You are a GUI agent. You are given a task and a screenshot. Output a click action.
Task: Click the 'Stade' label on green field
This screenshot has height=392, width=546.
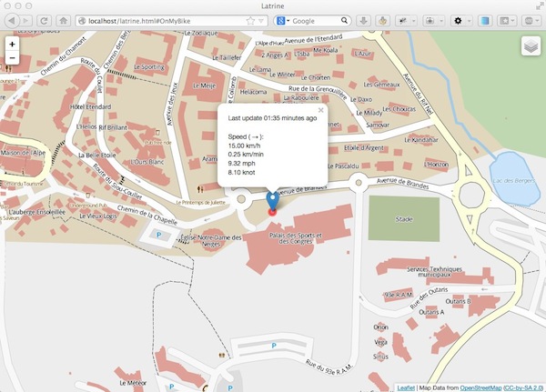404,219
